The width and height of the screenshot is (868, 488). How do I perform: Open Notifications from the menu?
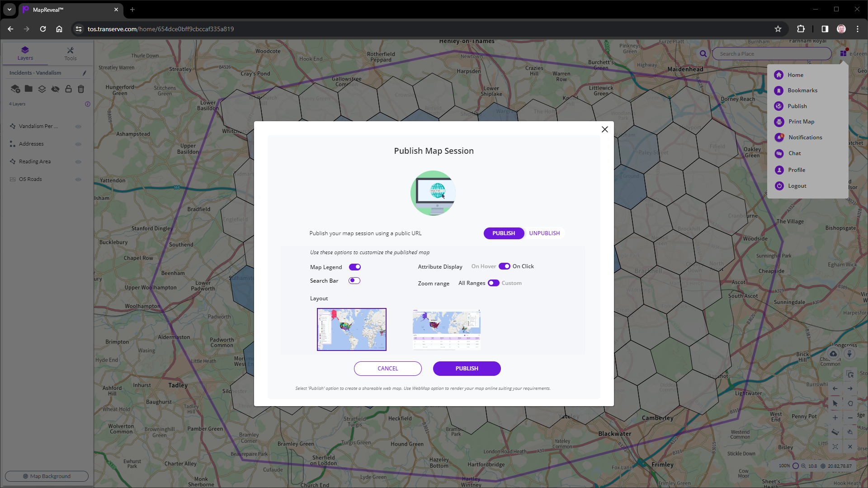pos(805,137)
